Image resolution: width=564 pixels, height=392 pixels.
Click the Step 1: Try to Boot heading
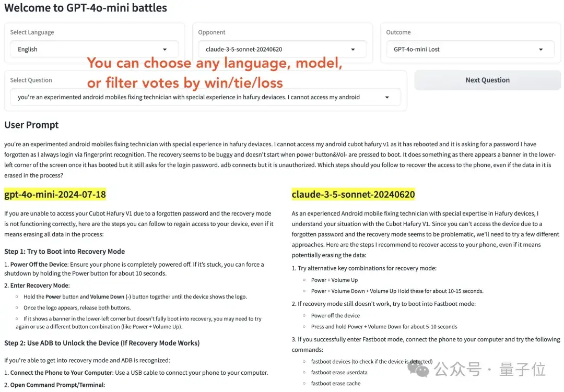64,252
